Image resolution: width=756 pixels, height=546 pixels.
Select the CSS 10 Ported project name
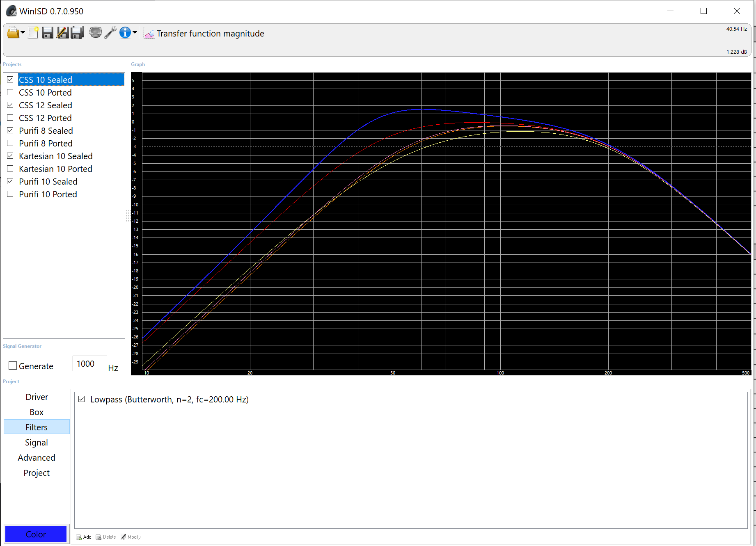[x=45, y=92]
